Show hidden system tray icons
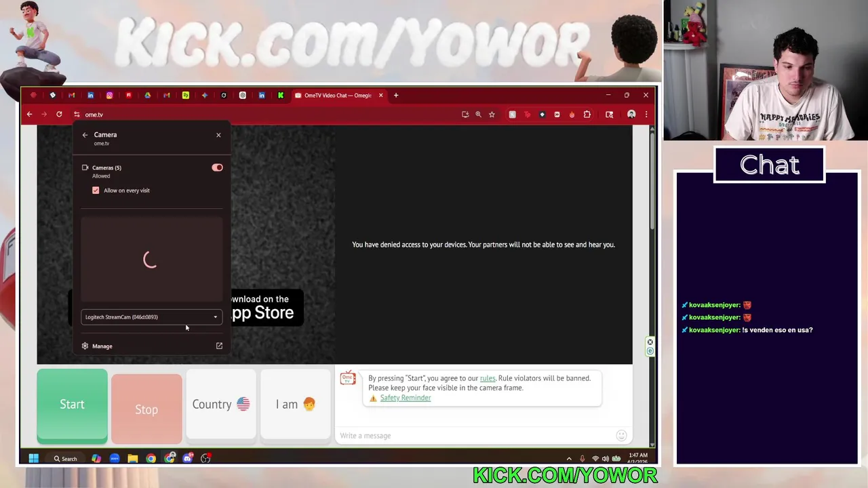 click(569, 459)
